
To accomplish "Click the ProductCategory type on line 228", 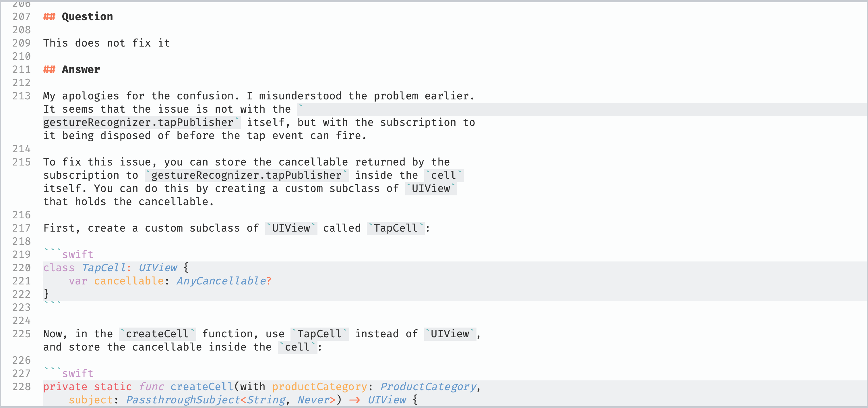I will (428, 387).
